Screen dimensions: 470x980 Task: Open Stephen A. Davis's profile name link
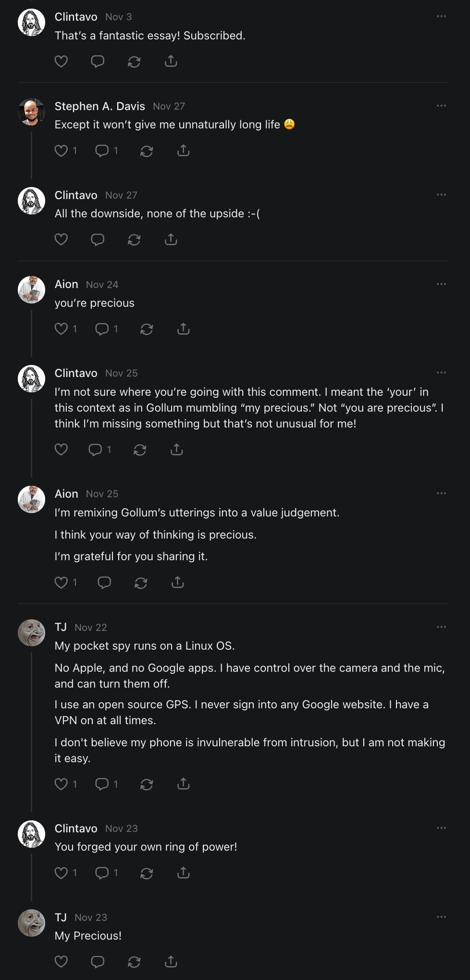click(99, 106)
